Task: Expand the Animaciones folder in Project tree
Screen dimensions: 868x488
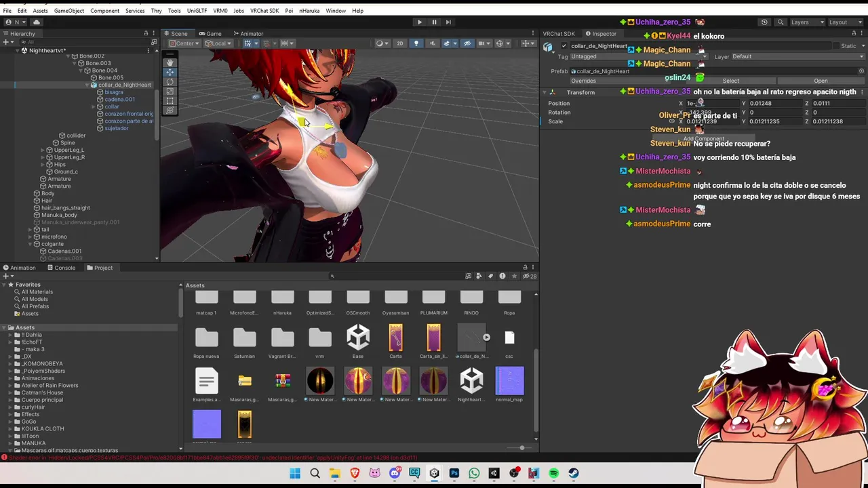Action: pos(11,378)
